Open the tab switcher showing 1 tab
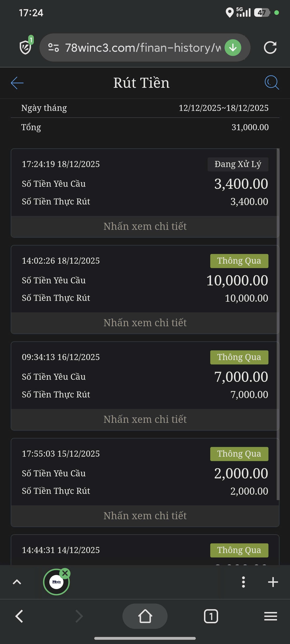The height and width of the screenshot is (644, 290). [211, 616]
